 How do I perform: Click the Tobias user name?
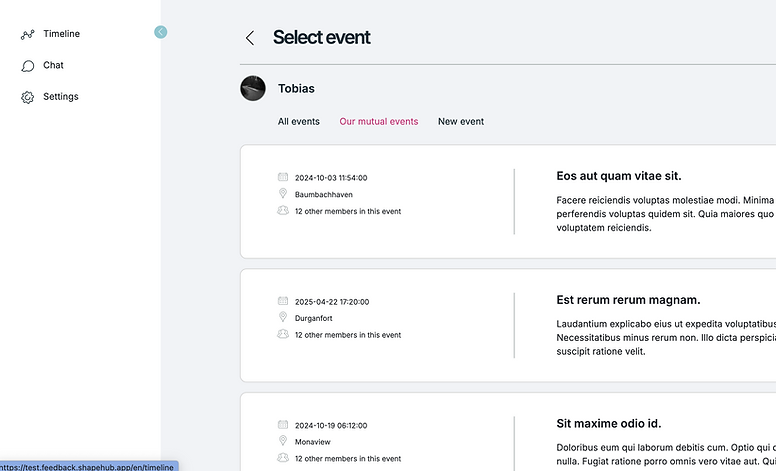296,89
